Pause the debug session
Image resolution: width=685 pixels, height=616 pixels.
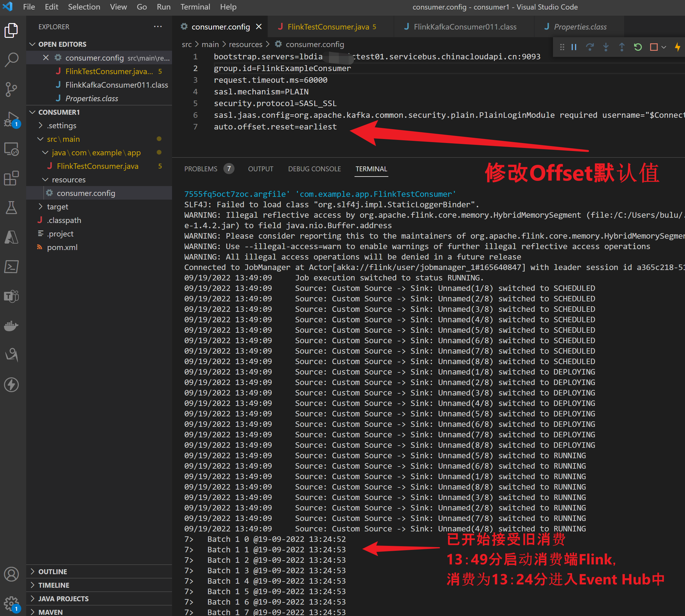tap(574, 47)
